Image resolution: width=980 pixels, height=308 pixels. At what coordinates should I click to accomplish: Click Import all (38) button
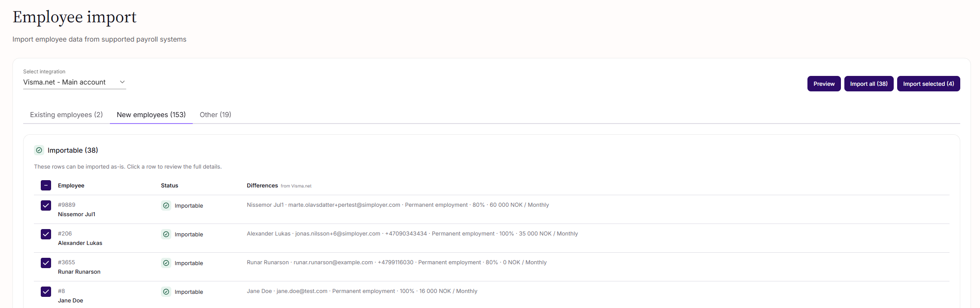tap(869, 84)
